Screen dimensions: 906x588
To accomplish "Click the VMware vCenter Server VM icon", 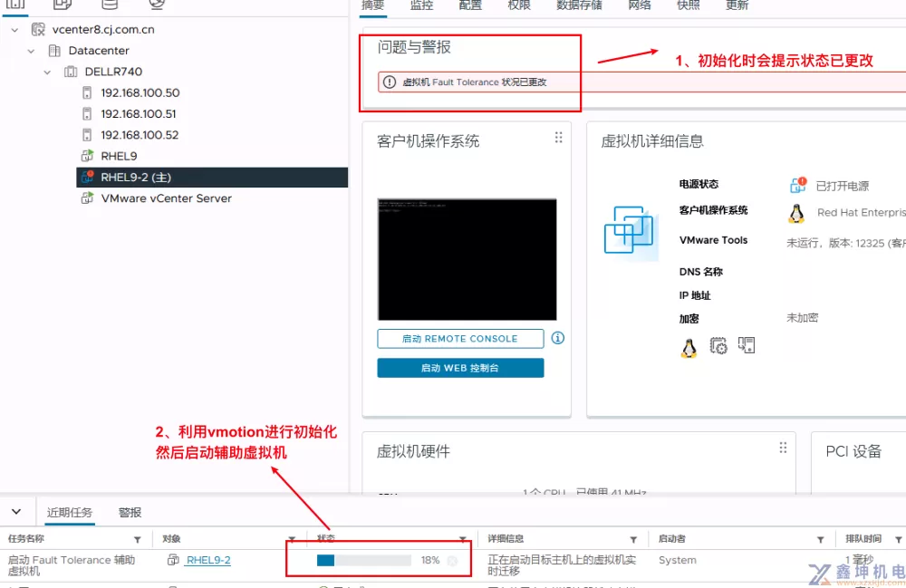I will [87, 198].
